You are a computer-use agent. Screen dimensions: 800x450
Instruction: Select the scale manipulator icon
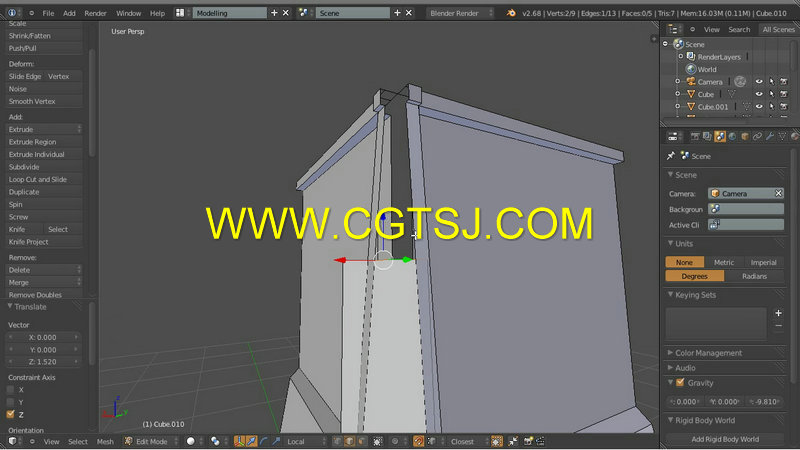click(276, 441)
